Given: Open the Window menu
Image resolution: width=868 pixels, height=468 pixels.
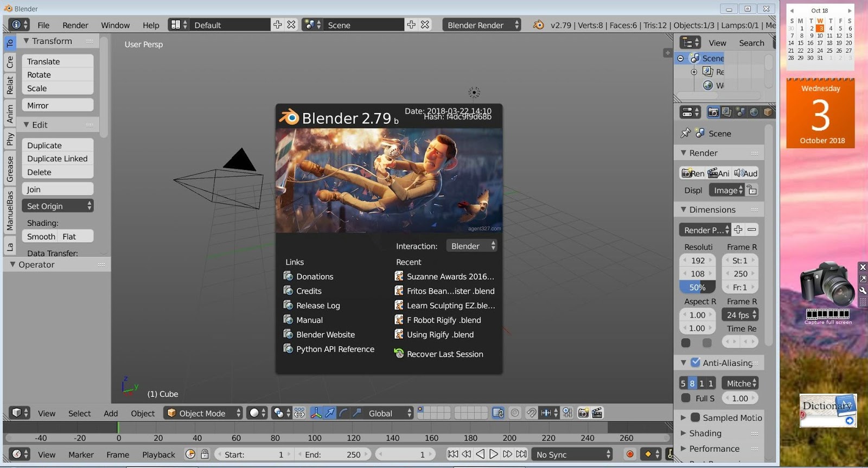Looking at the screenshot, I should coord(115,25).
